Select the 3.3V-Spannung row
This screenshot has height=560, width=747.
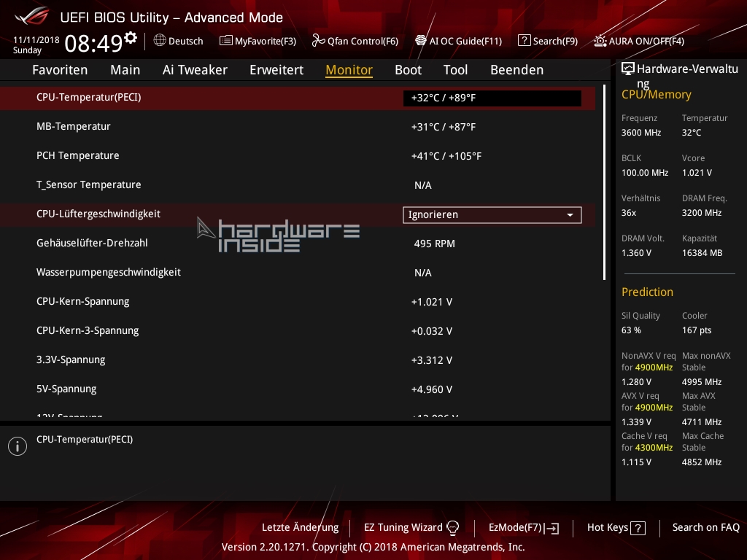(x=298, y=360)
